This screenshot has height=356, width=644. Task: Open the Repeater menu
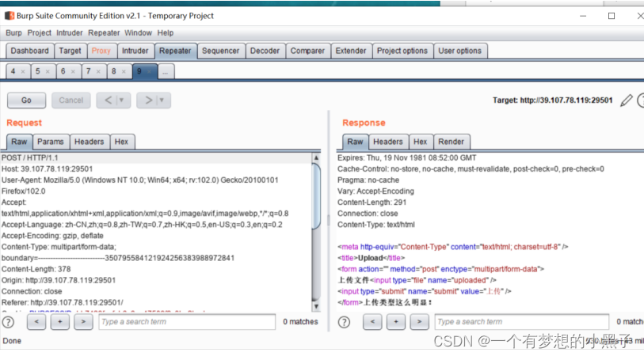pyautogui.click(x=104, y=32)
